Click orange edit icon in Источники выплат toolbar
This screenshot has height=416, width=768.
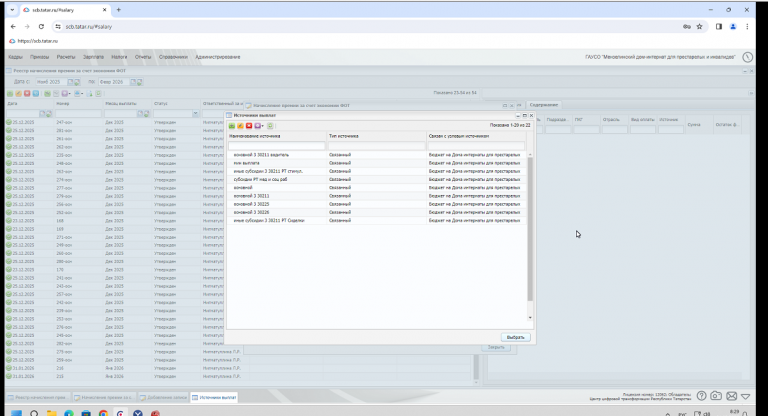pyautogui.click(x=240, y=126)
